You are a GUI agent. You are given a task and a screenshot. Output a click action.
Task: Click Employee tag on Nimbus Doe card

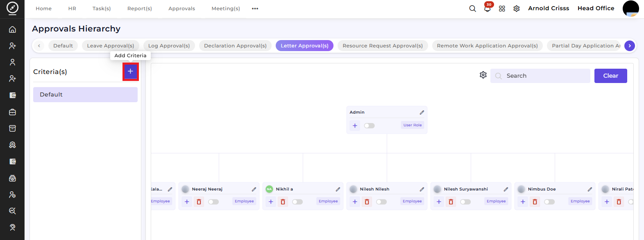click(x=580, y=201)
